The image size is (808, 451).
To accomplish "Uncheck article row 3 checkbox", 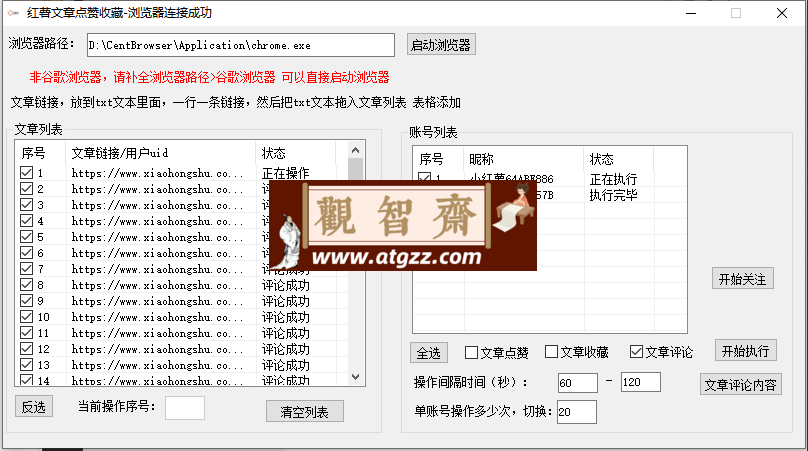I will [26, 205].
